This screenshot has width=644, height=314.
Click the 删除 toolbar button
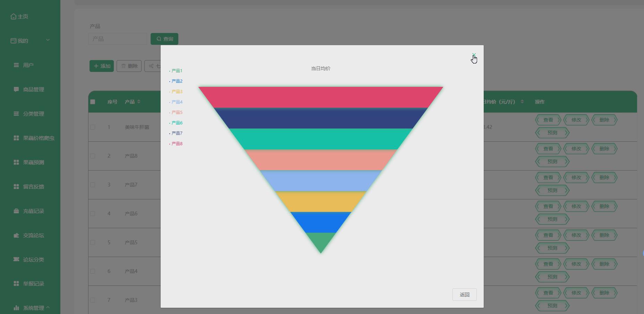(x=129, y=66)
